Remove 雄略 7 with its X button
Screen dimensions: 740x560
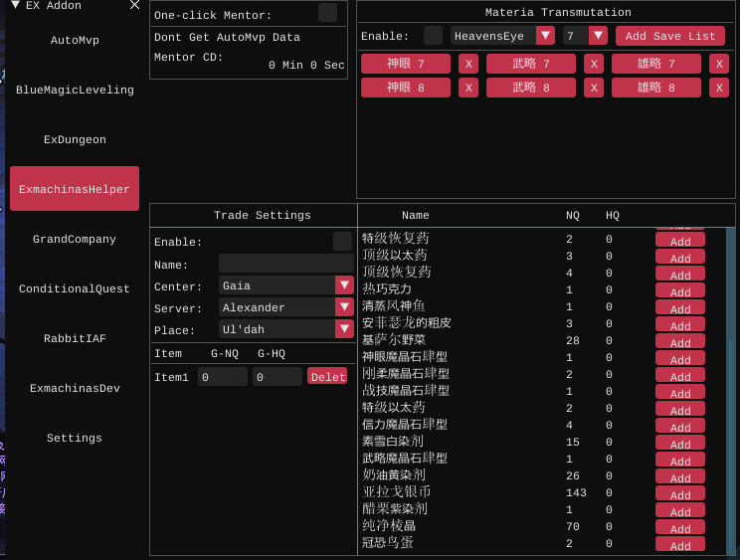[x=719, y=64]
